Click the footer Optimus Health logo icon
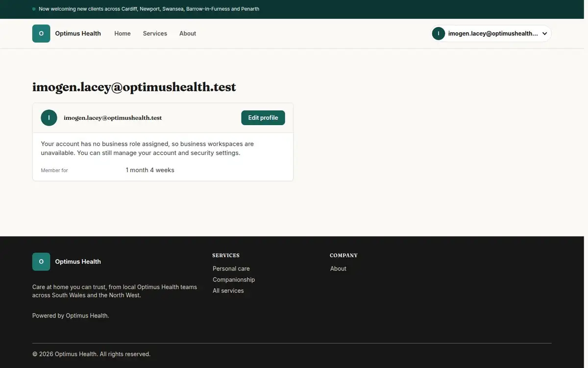Viewport: 588px width, 368px height. pos(41,262)
